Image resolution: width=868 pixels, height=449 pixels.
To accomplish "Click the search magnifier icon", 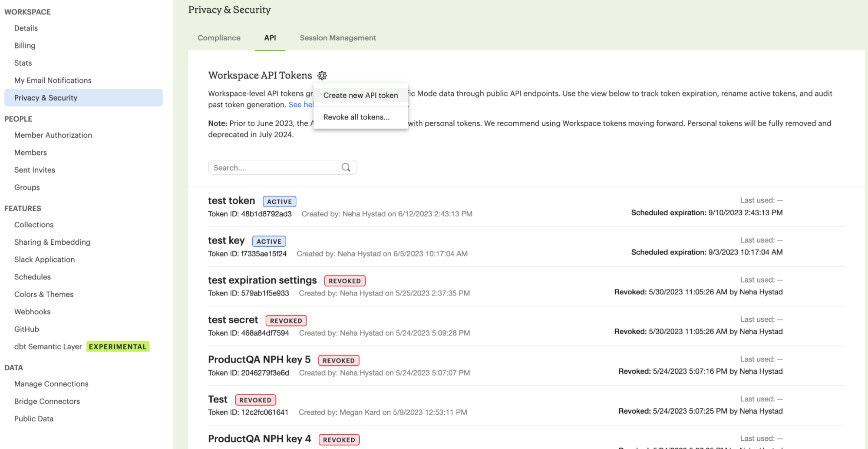I will (x=346, y=167).
